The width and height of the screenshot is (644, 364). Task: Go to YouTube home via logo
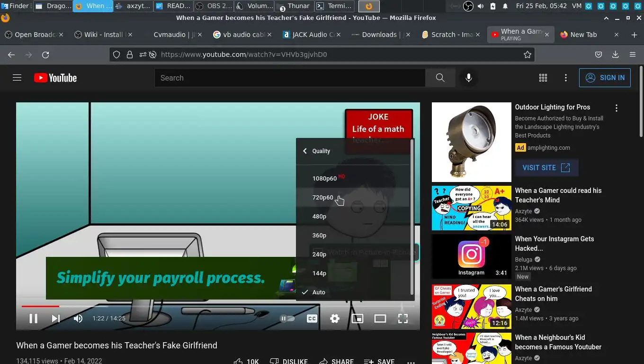click(x=55, y=78)
